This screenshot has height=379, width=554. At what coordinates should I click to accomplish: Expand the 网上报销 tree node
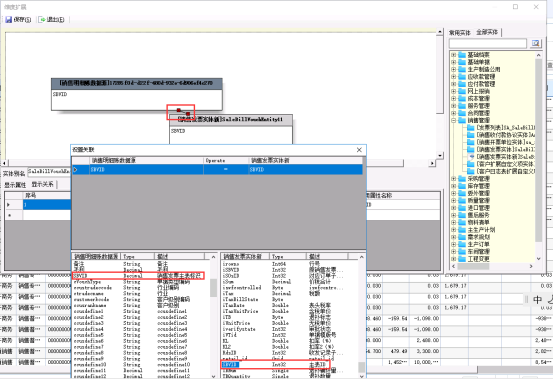pyautogui.click(x=454, y=91)
